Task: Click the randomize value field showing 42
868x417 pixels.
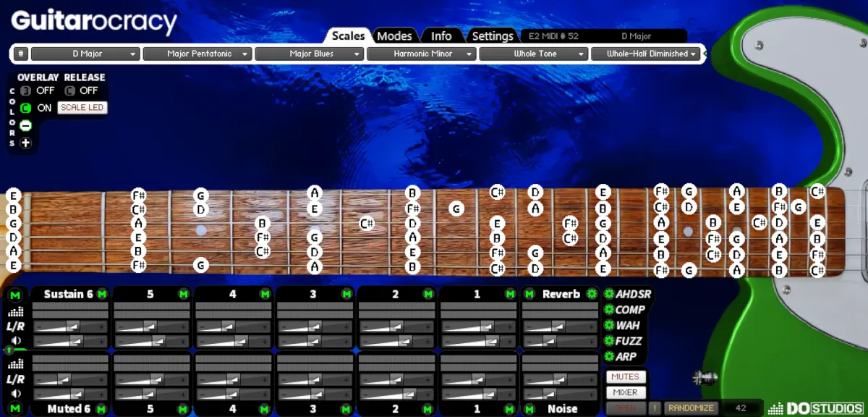Action: click(741, 408)
